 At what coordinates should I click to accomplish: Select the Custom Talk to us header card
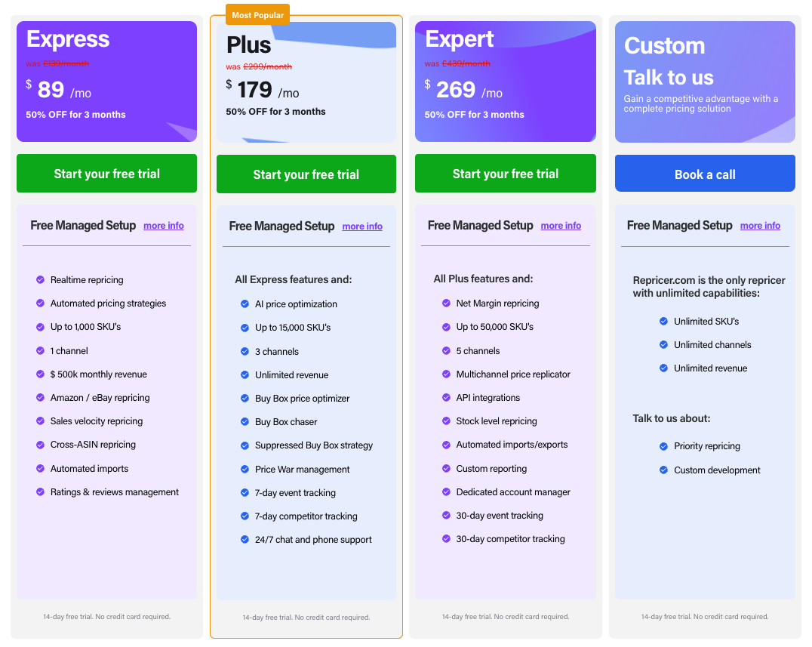[x=705, y=82]
